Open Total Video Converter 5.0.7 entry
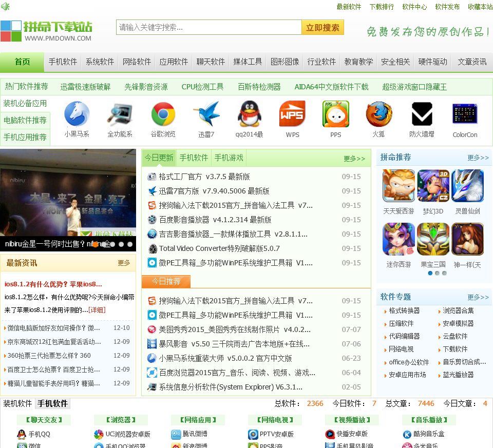493x448 pixels. [219, 248]
